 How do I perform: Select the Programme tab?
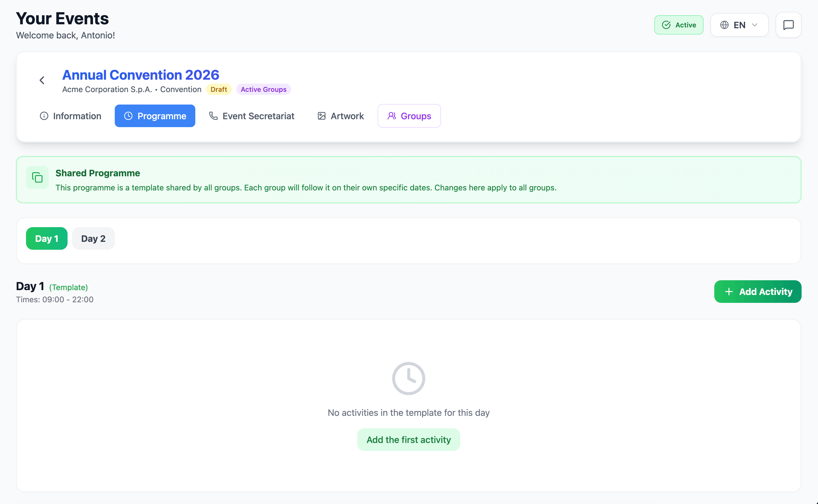click(x=155, y=116)
